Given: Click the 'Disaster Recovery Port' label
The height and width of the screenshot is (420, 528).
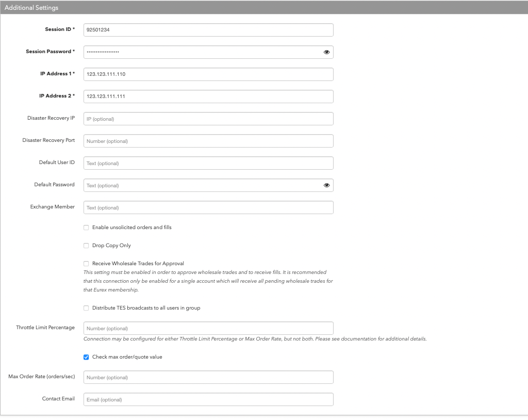Looking at the screenshot, I should [48, 140].
